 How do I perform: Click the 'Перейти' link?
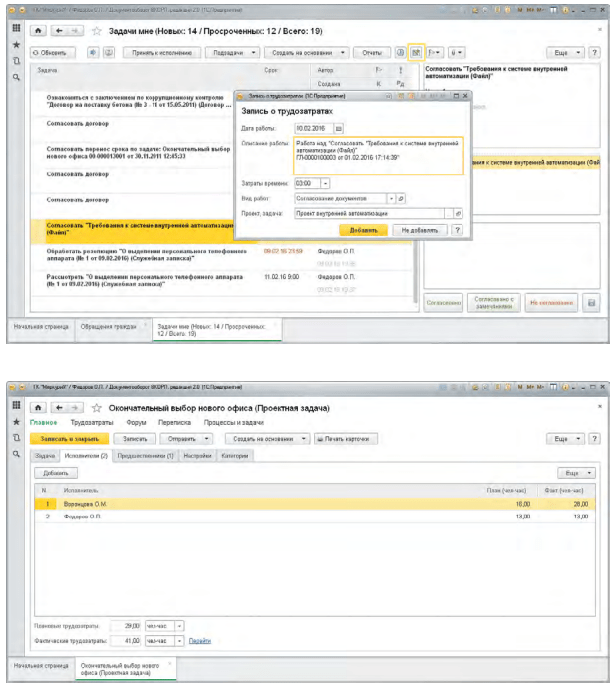(x=200, y=641)
